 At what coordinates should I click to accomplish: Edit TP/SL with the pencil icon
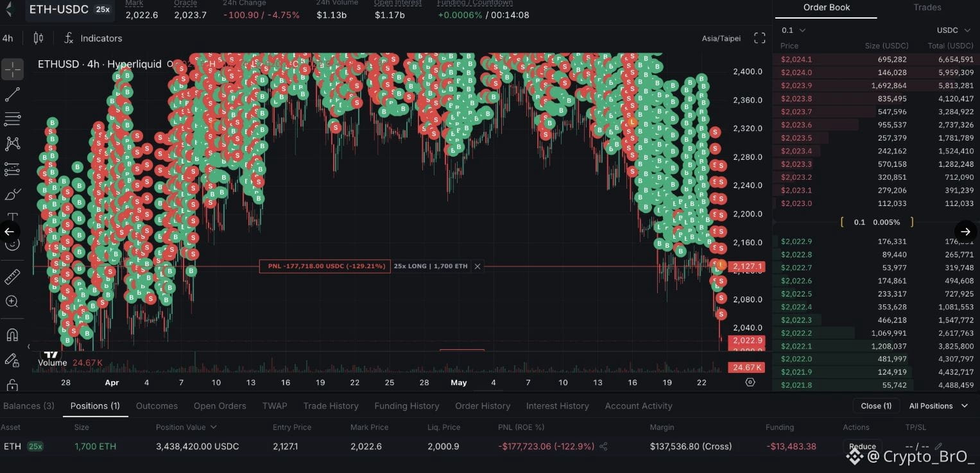[938, 446]
